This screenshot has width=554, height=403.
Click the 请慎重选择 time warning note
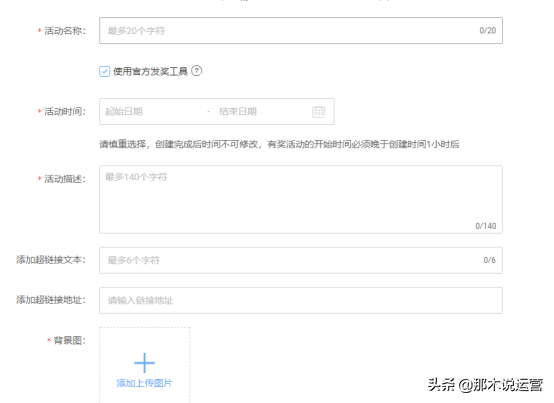click(279, 144)
